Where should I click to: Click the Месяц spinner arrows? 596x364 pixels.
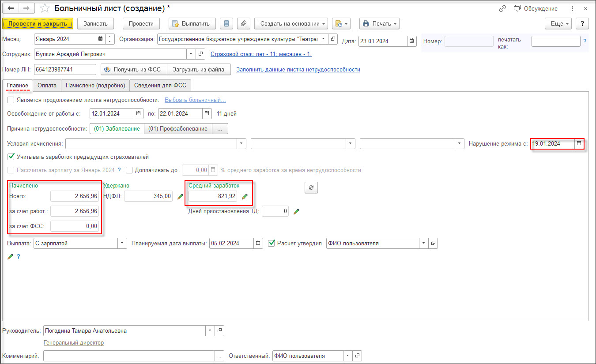110,39
